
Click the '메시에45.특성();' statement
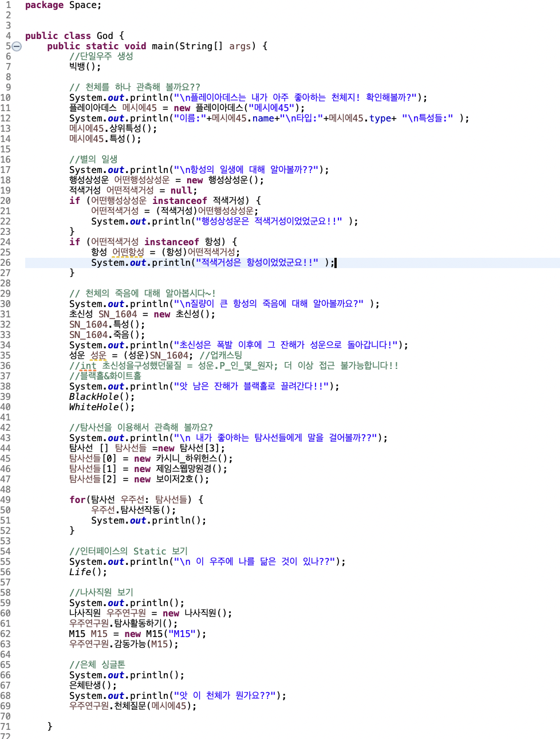click(105, 139)
